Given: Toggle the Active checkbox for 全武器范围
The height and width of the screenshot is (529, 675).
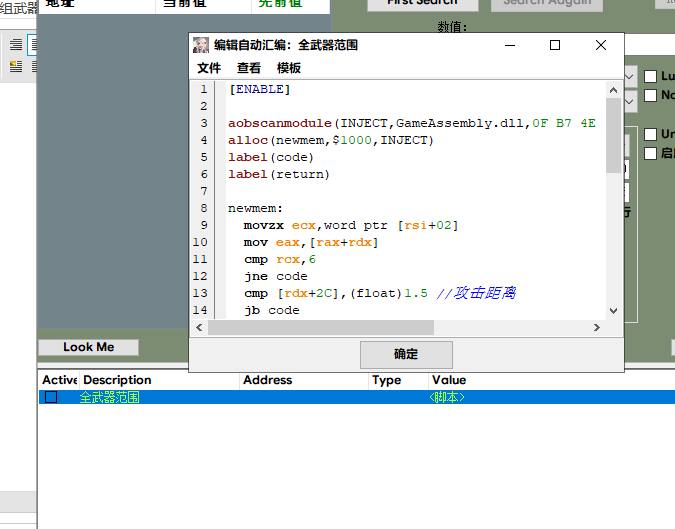Looking at the screenshot, I should point(51,397).
